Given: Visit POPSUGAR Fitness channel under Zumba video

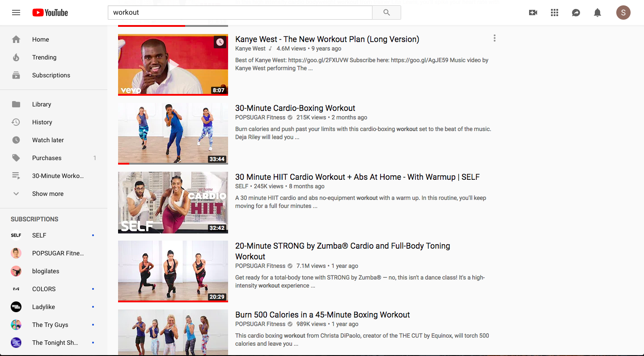Looking at the screenshot, I should coord(260,266).
